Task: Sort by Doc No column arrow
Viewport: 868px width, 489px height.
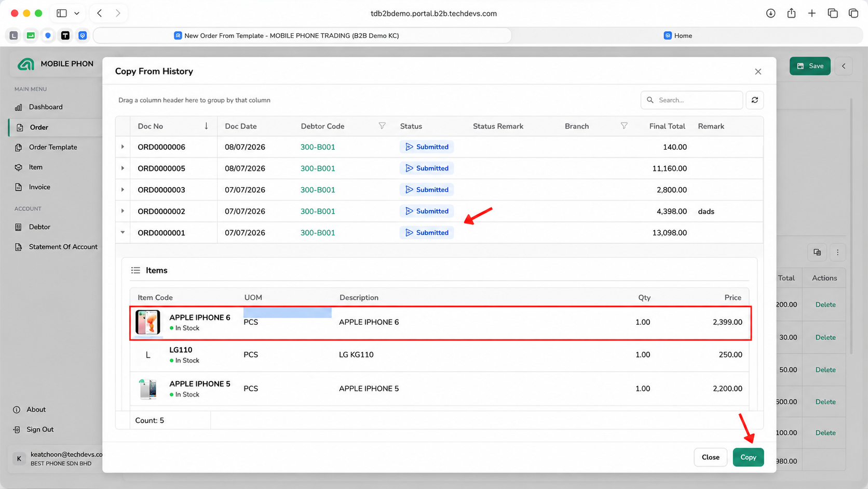Action: coord(206,126)
